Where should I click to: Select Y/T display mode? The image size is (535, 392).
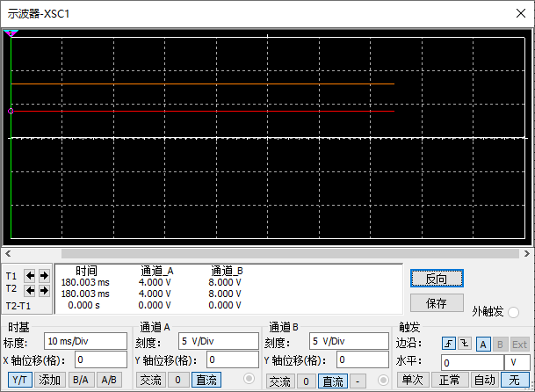[20, 380]
